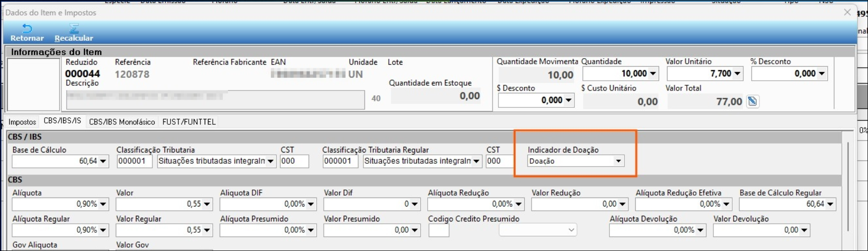This screenshot has width=868, height=251.
Task: Click the Valor Unitário field arrow
Action: pyautogui.click(x=737, y=74)
